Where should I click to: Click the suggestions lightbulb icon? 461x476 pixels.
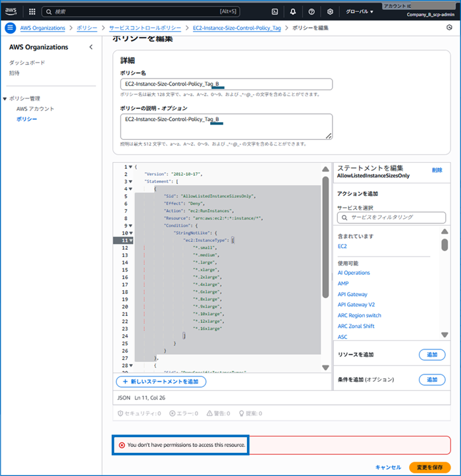(x=242, y=413)
